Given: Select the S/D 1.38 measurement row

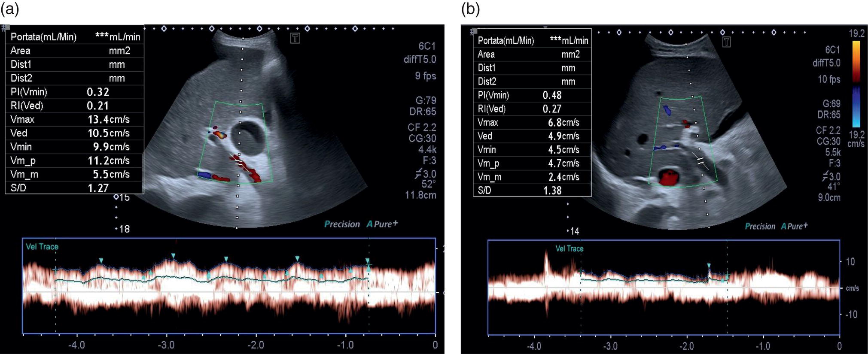Looking at the screenshot, I should [532, 190].
